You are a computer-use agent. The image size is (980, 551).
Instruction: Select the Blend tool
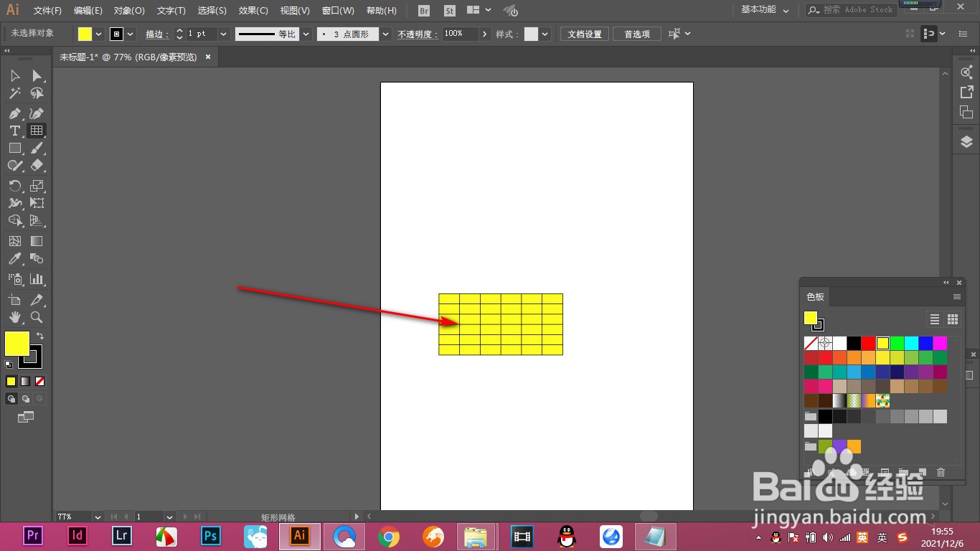(x=37, y=258)
